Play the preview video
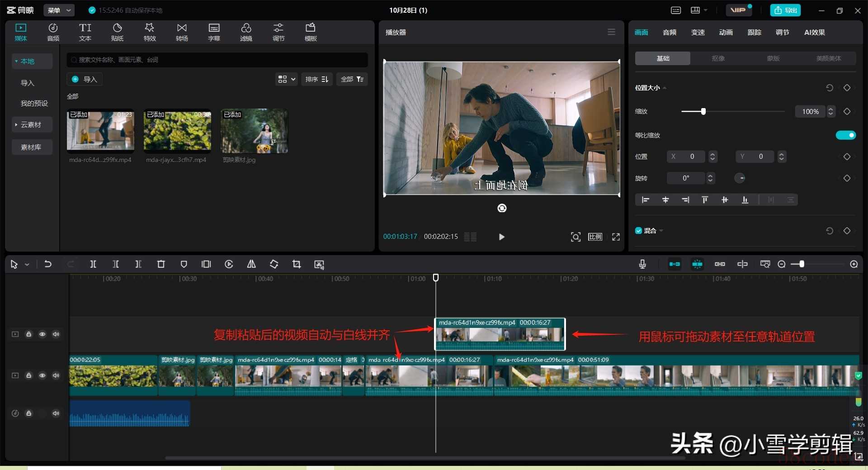The height and width of the screenshot is (470, 868). [501, 237]
